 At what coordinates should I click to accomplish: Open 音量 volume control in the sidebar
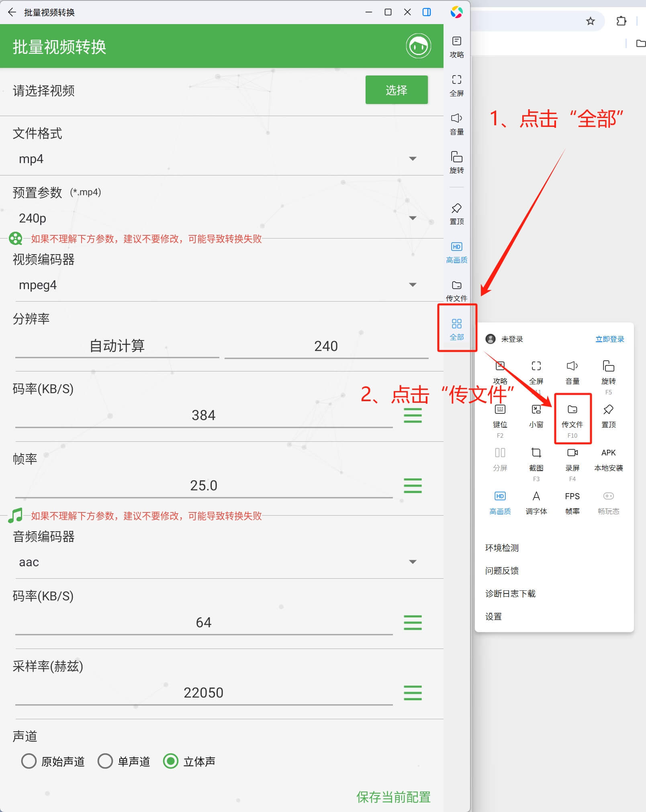456,124
